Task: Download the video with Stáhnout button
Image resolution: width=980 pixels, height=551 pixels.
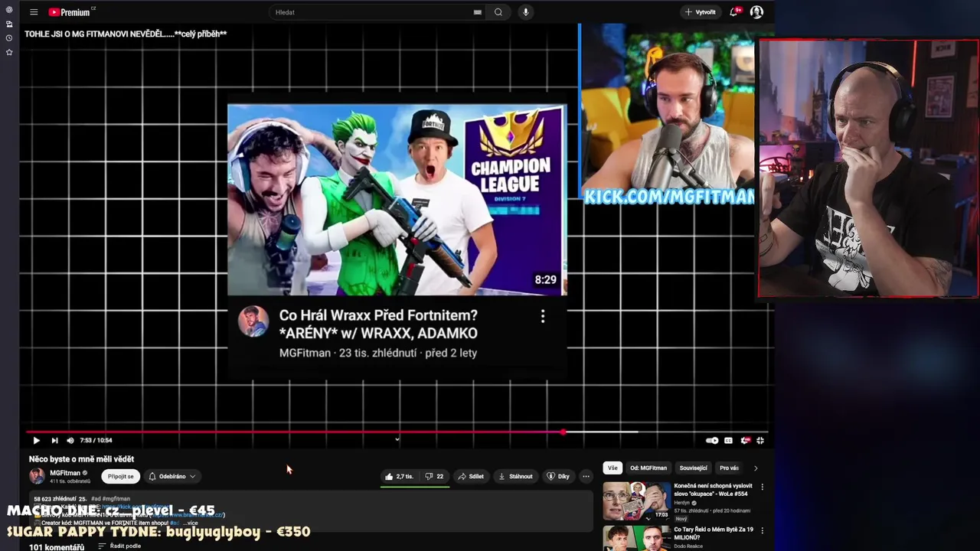Action: point(515,476)
